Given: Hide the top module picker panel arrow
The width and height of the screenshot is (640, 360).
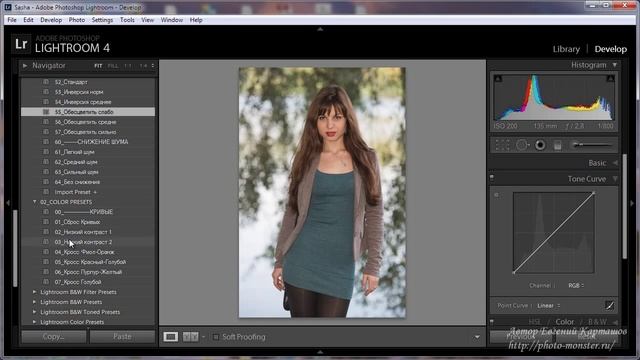Looking at the screenshot, I should (x=320, y=29).
